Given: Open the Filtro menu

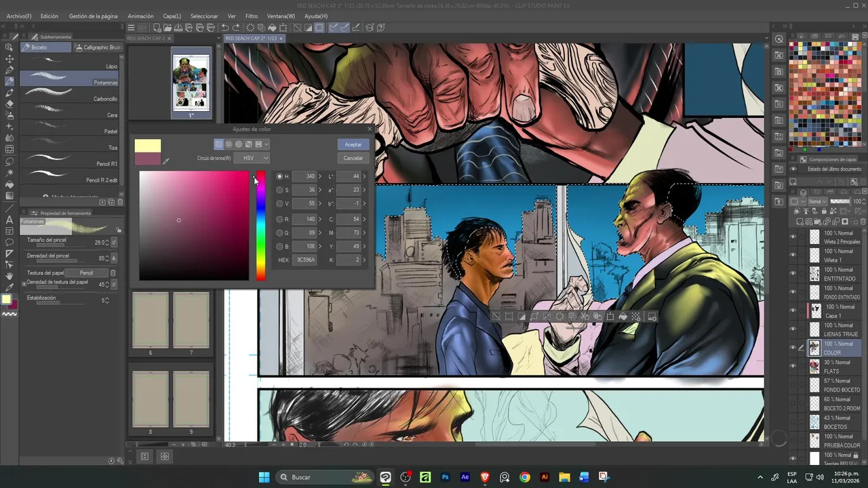Looking at the screenshot, I should 251,16.
